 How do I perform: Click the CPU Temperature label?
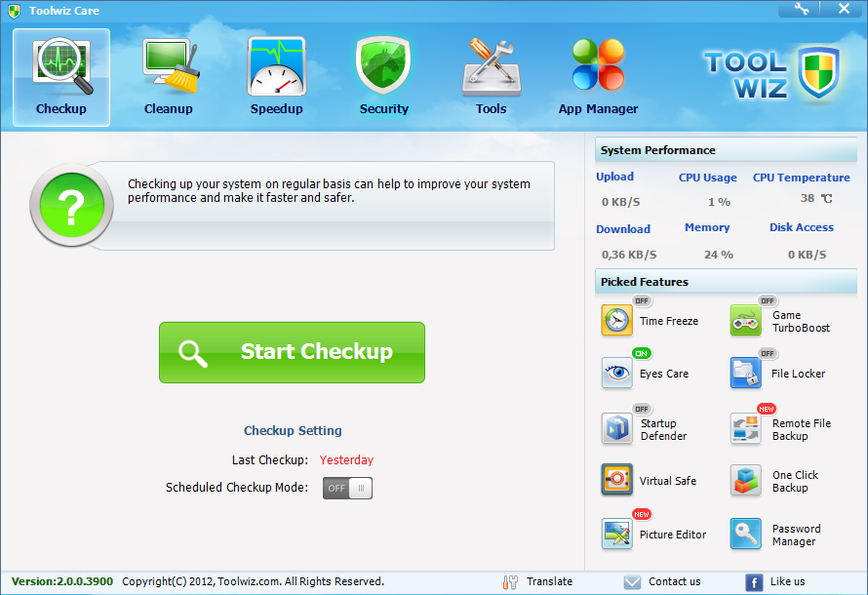[801, 178]
